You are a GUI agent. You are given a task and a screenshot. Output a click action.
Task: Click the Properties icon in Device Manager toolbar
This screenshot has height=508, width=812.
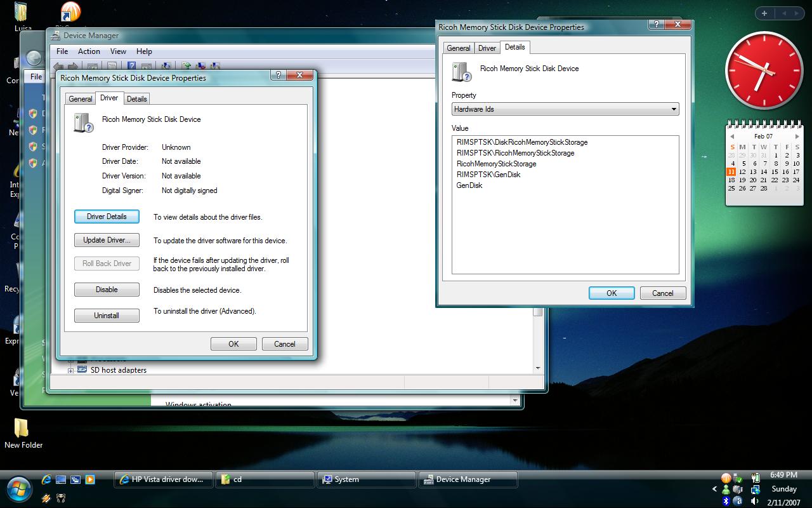(x=112, y=66)
